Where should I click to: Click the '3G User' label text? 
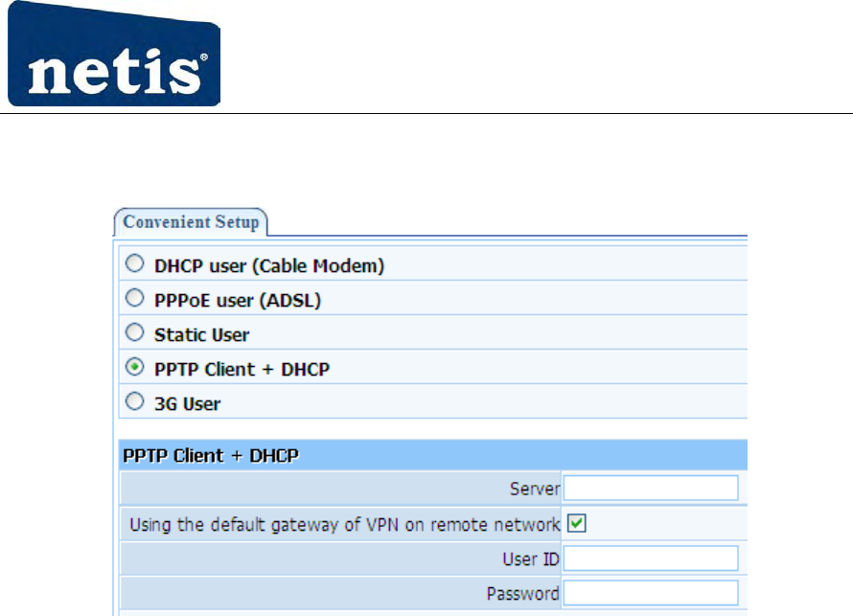(x=187, y=403)
